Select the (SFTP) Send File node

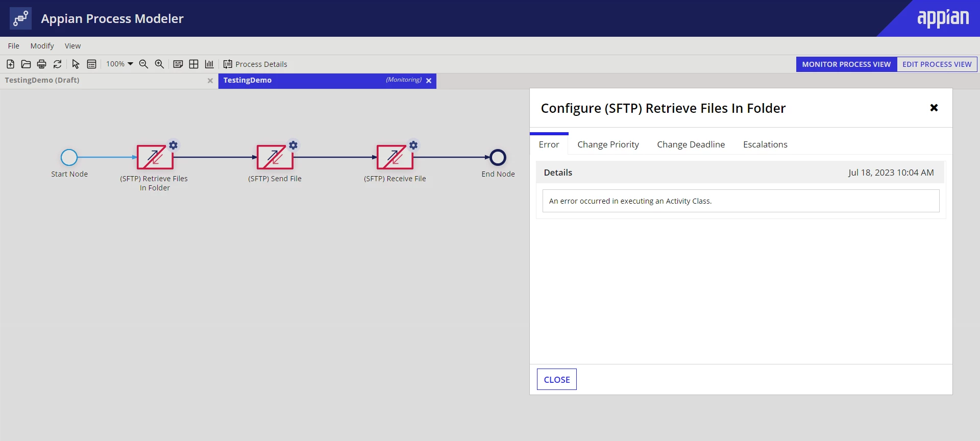click(275, 157)
